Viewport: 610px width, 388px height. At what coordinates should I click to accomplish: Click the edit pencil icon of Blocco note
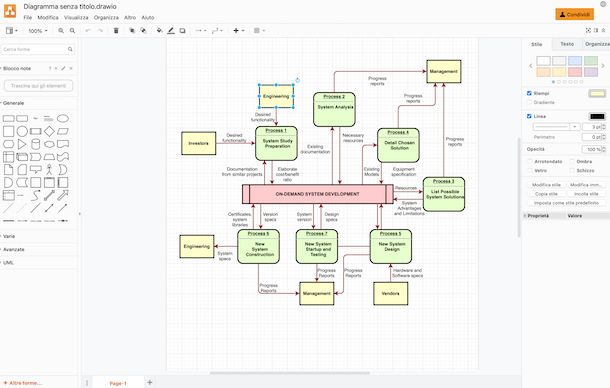(63, 68)
